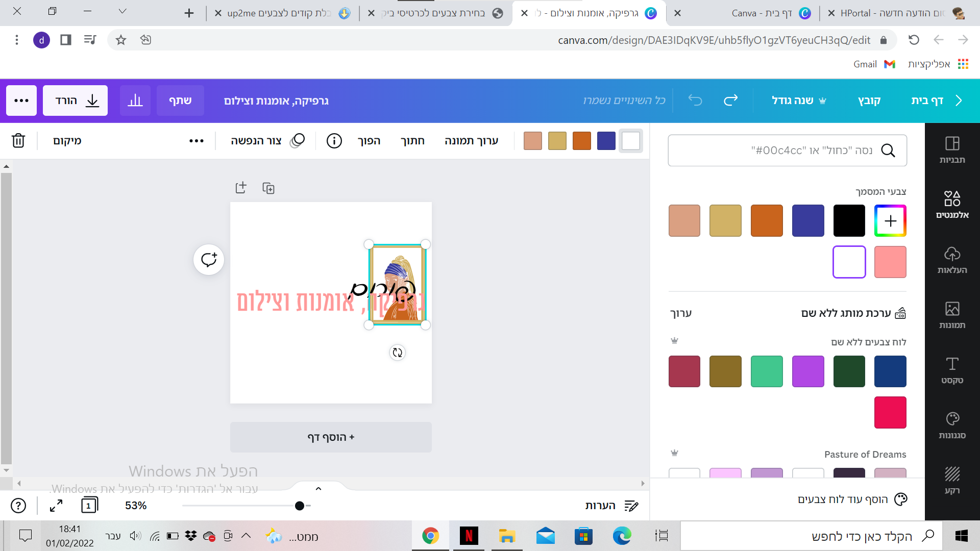
Task: Open the Uploads (העלאות) side panel
Action: [952, 260]
